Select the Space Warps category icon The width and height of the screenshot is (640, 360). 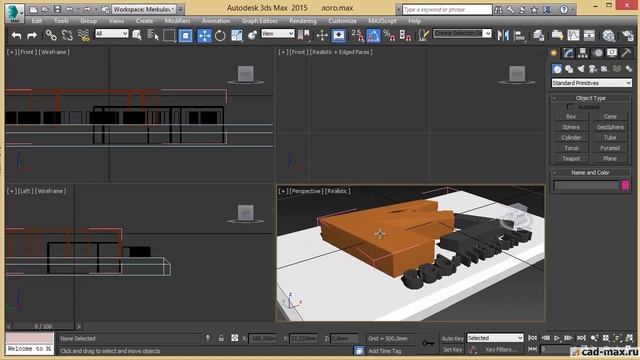point(617,69)
